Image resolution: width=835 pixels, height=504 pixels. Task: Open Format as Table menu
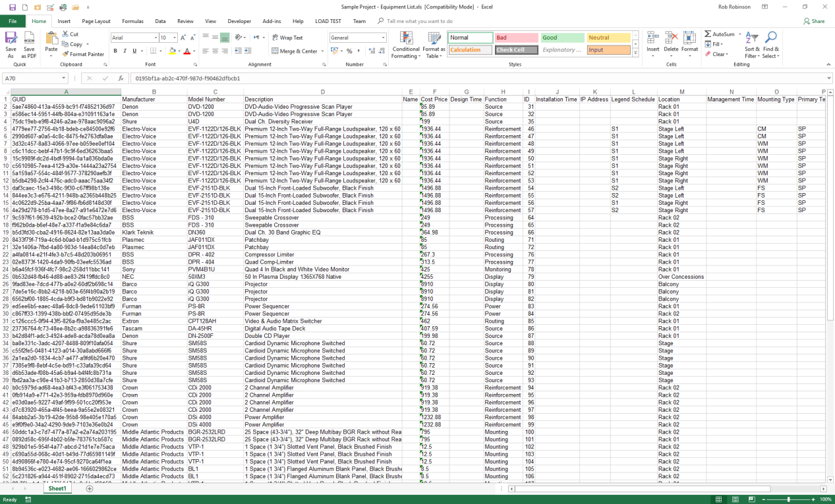pos(434,45)
